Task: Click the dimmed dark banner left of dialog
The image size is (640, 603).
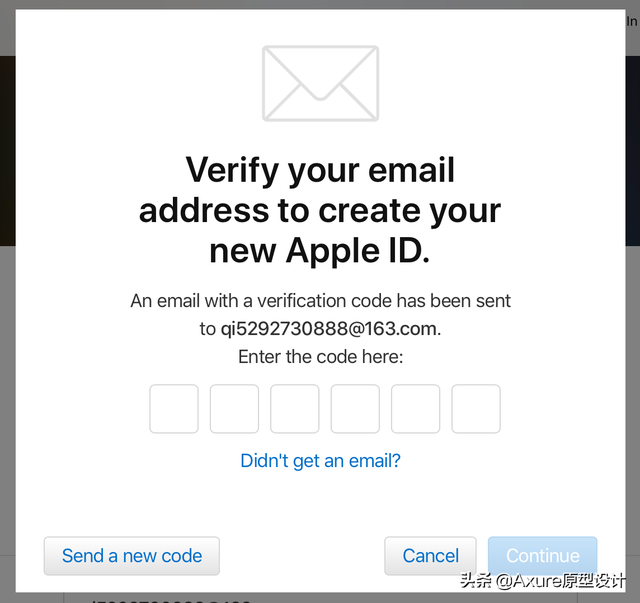Action: coord(8,151)
